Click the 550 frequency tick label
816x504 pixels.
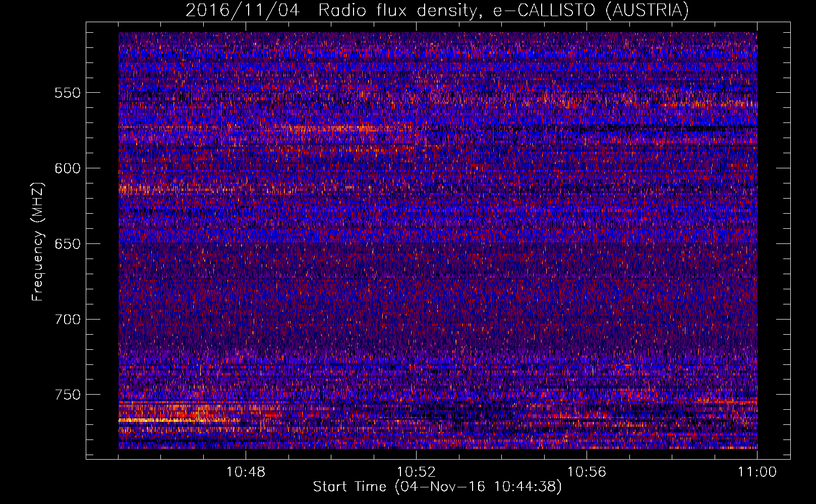tap(68, 93)
